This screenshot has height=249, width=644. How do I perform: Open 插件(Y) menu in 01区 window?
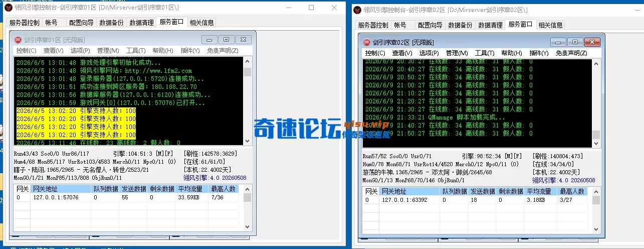click(190, 51)
